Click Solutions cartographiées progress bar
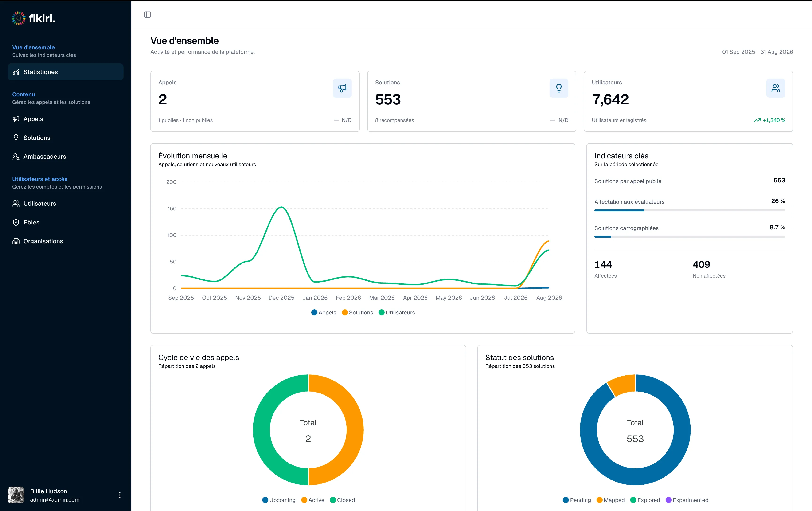This screenshot has height=511, width=812. point(690,237)
